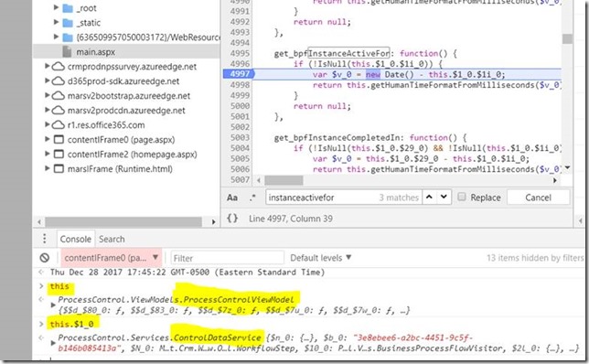Screen dimensions: 589x364
Task: Expand the _root folder
Action: coord(56,7)
